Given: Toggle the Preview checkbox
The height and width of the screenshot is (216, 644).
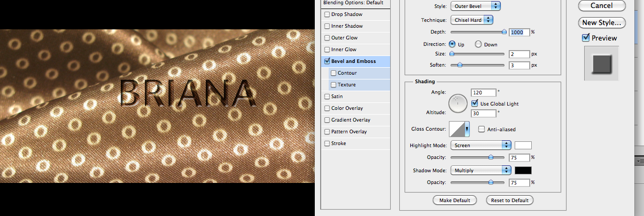Looking at the screenshot, I should point(586,38).
